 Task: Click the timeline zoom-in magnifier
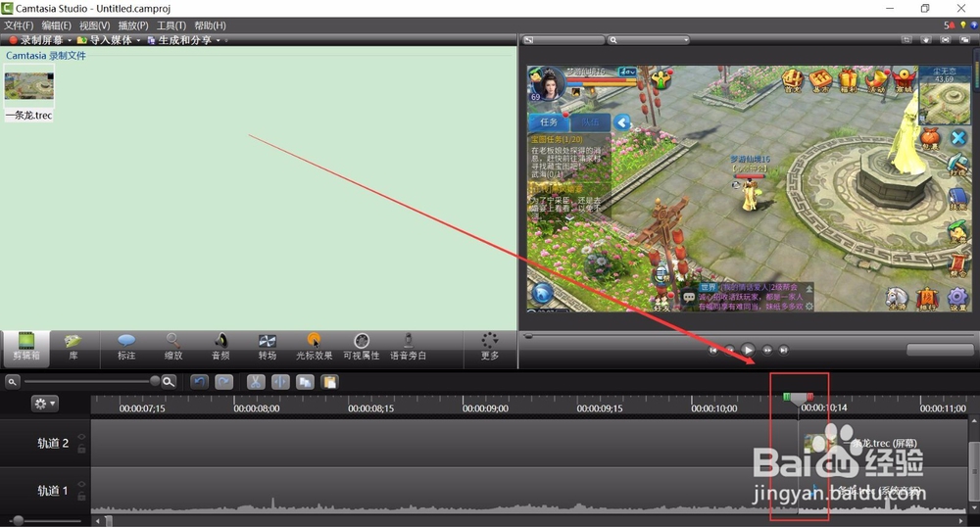[169, 381]
